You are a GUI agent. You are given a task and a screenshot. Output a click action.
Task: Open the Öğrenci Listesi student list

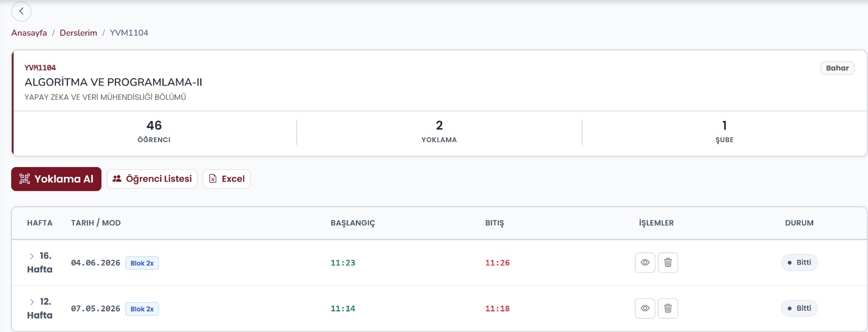click(152, 179)
